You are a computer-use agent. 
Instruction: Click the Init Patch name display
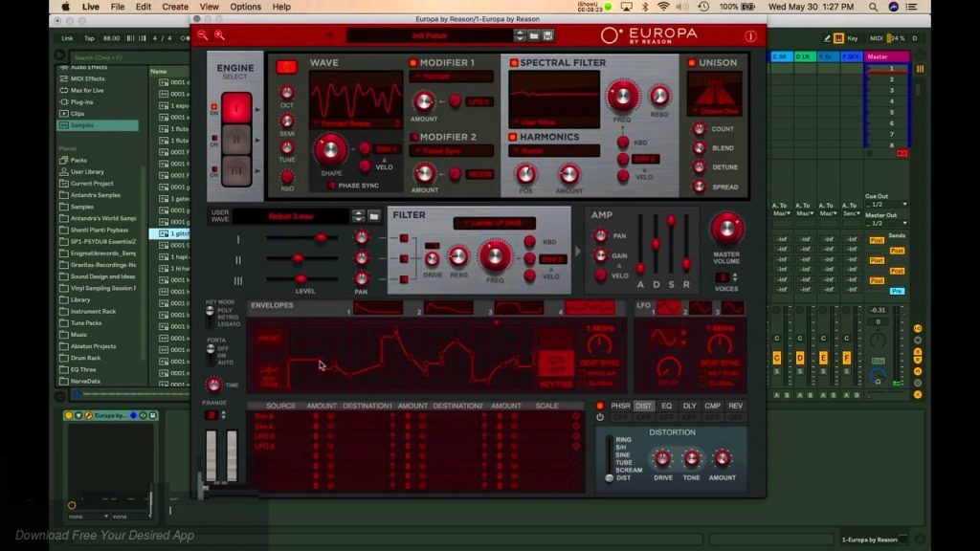tap(430, 35)
